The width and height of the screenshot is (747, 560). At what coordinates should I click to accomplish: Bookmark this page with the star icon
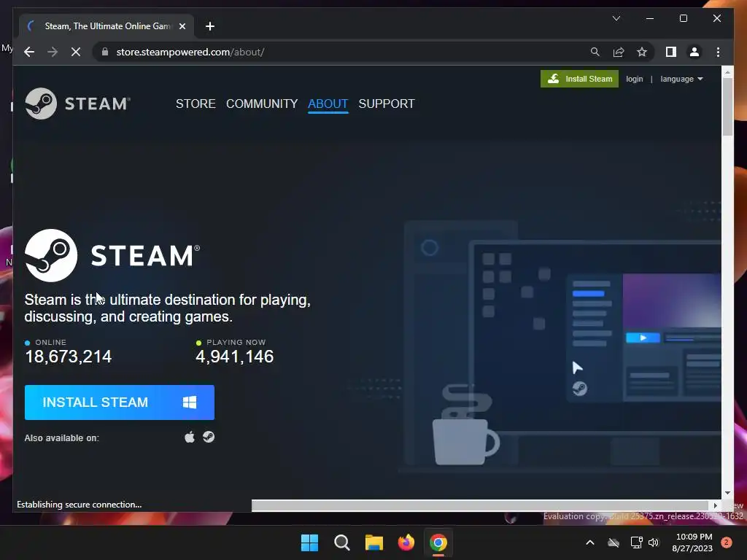pyautogui.click(x=642, y=52)
